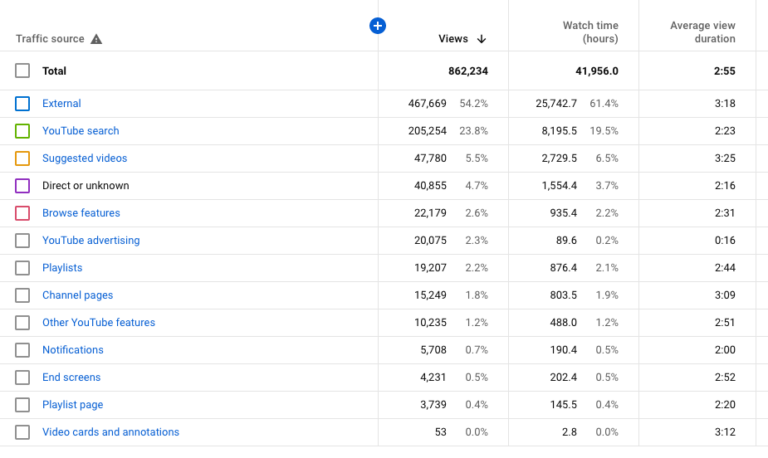Click External views percentage 54.2%
This screenshot has height=458, width=768.
click(474, 103)
